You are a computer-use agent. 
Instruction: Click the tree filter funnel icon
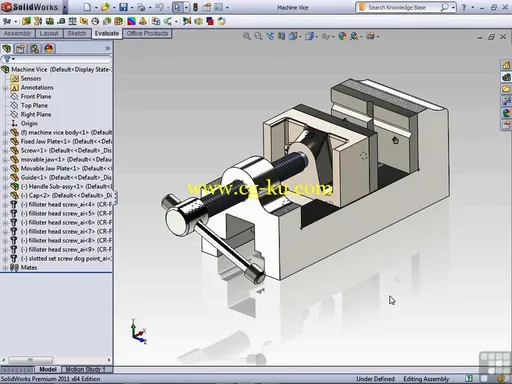pyautogui.click(x=7, y=59)
